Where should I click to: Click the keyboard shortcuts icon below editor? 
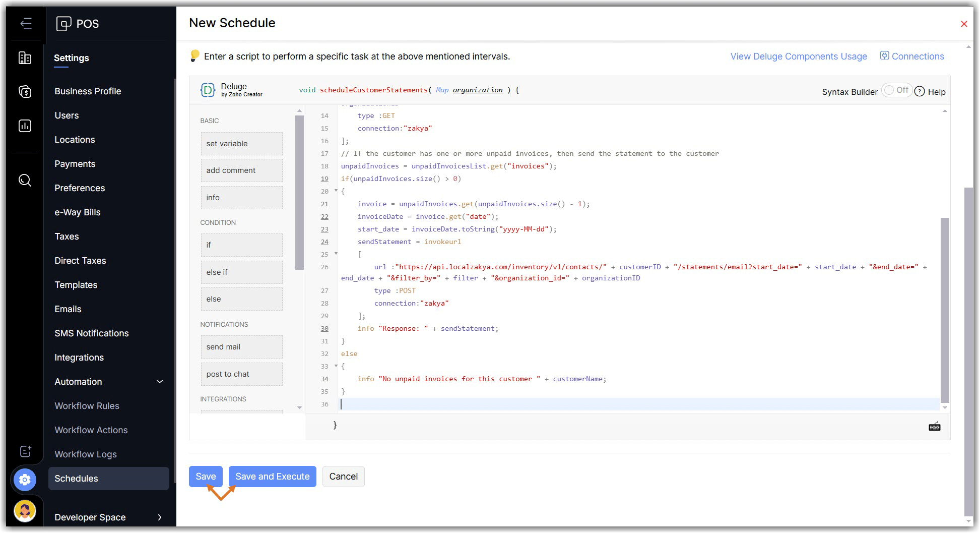[x=934, y=427]
